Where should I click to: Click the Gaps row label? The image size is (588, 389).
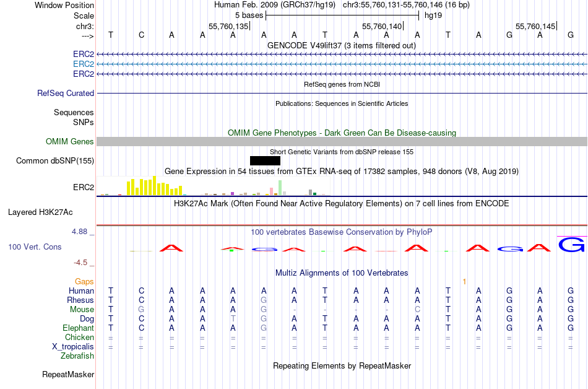click(x=84, y=281)
